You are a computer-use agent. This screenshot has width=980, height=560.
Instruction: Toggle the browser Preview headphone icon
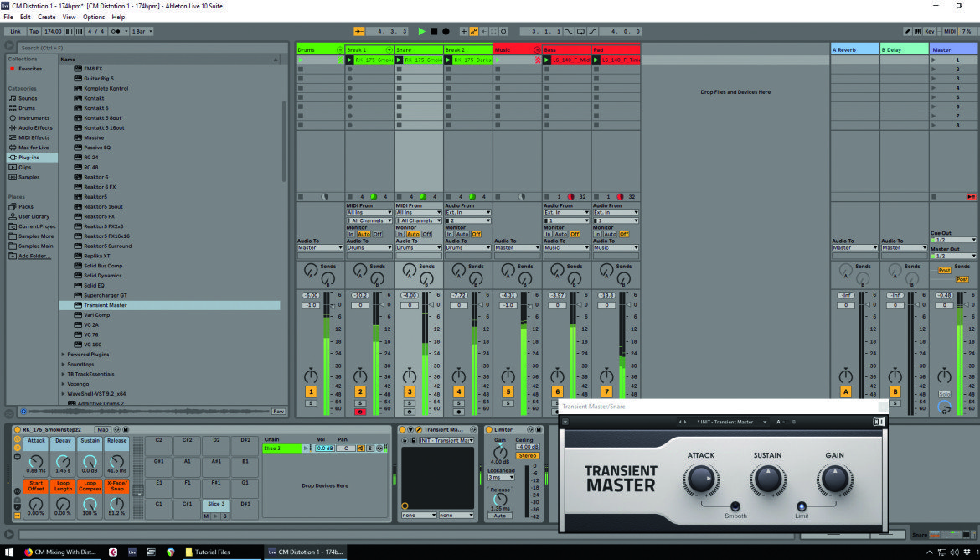tap(23, 411)
